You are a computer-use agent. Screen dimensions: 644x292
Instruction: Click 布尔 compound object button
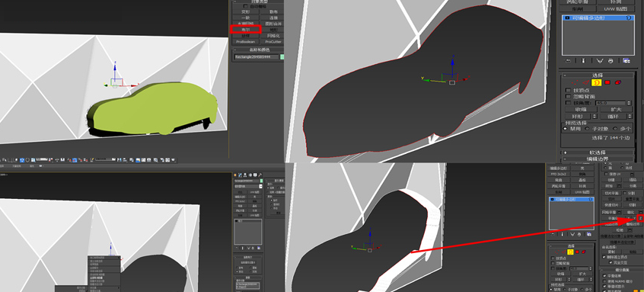tap(245, 30)
